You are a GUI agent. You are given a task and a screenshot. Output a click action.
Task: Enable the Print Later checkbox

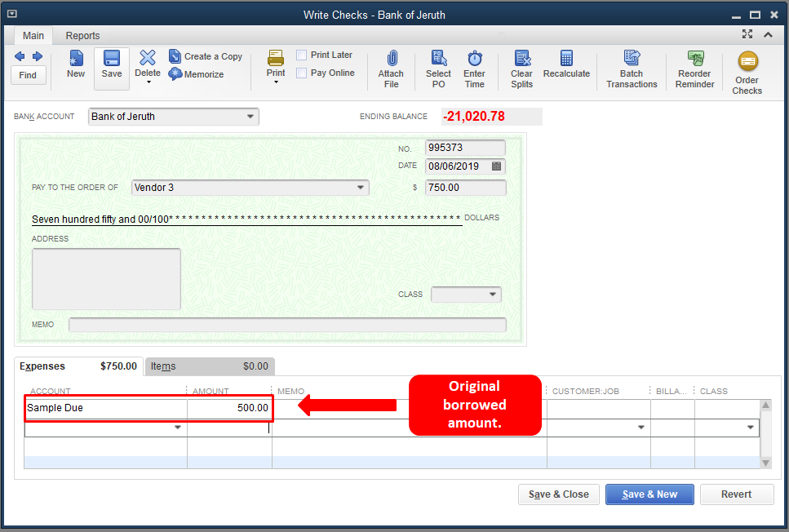301,55
